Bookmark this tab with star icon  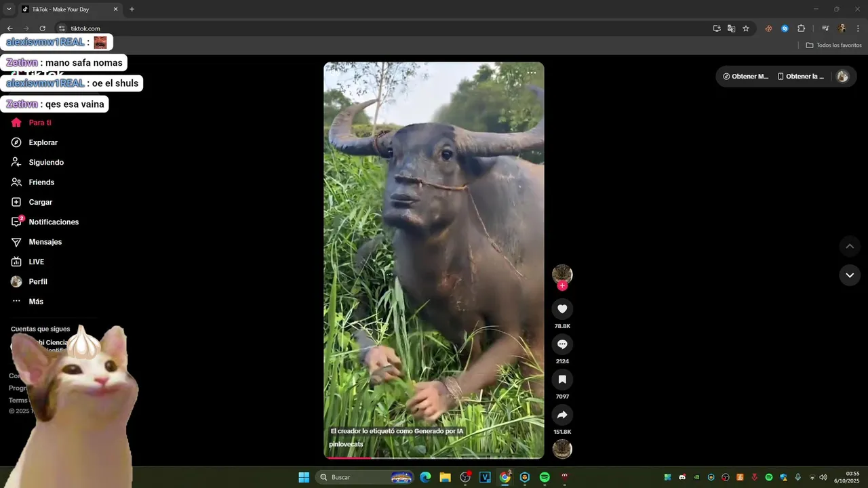point(746,28)
